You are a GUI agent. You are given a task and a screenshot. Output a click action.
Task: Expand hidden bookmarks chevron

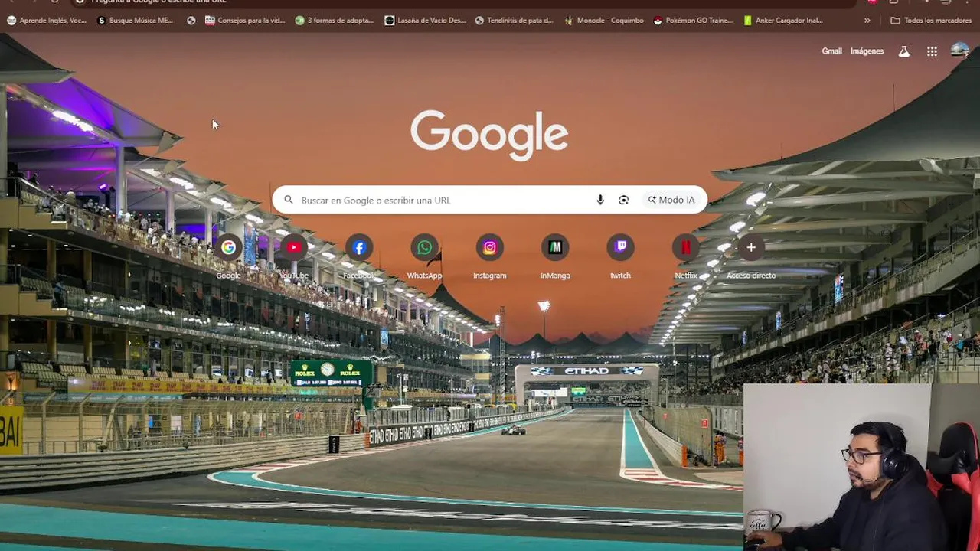point(867,21)
